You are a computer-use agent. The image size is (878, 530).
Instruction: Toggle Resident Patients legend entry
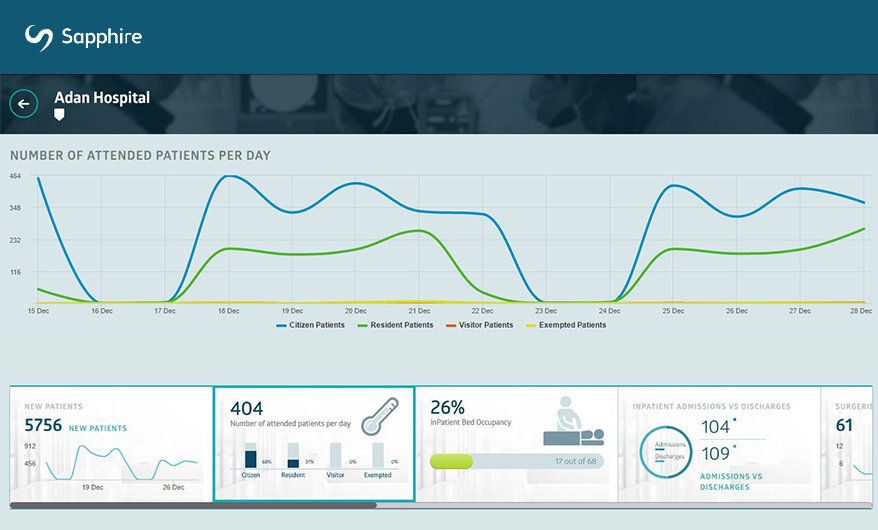(x=395, y=325)
